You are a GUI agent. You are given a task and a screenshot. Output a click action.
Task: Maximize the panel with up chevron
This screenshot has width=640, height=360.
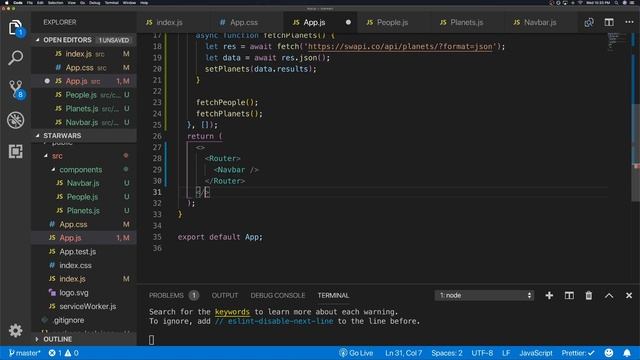pos(609,296)
